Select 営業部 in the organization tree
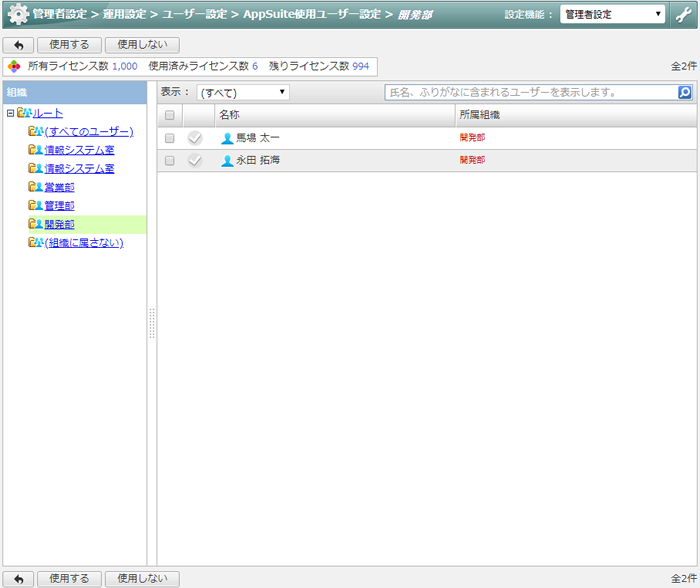The width and height of the screenshot is (700, 588). [x=73, y=187]
